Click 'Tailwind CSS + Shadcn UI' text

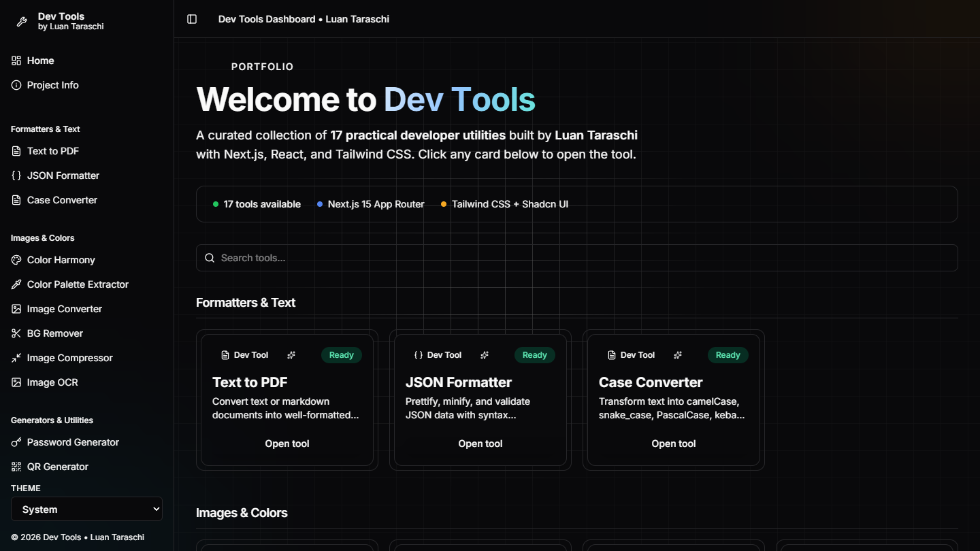[510, 204]
